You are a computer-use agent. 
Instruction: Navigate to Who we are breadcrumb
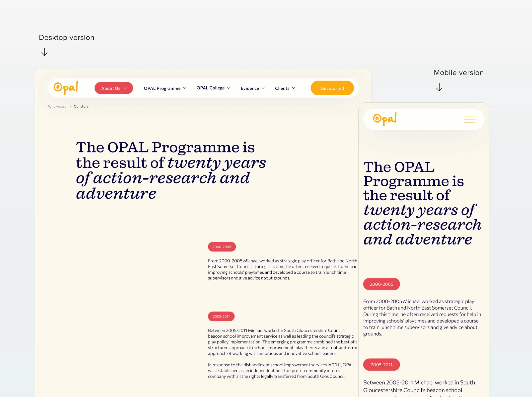[57, 106]
